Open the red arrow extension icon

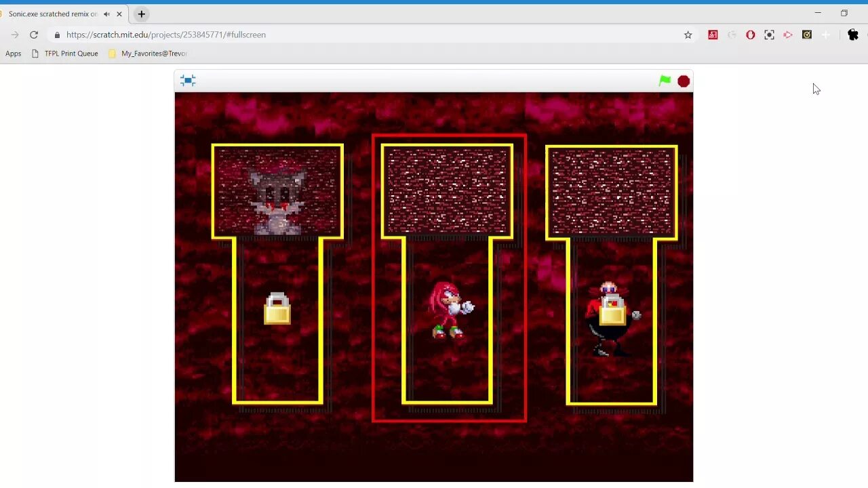point(788,35)
